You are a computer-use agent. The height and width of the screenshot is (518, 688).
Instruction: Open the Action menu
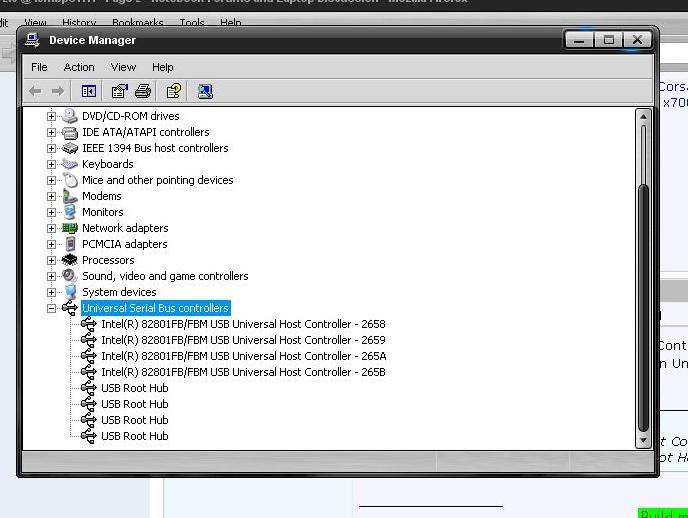tap(79, 67)
